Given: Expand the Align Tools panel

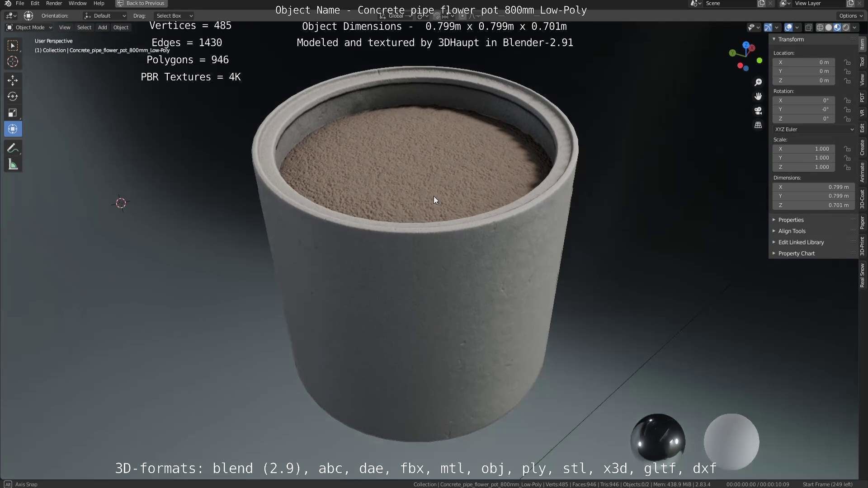Looking at the screenshot, I should coord(792,231).
